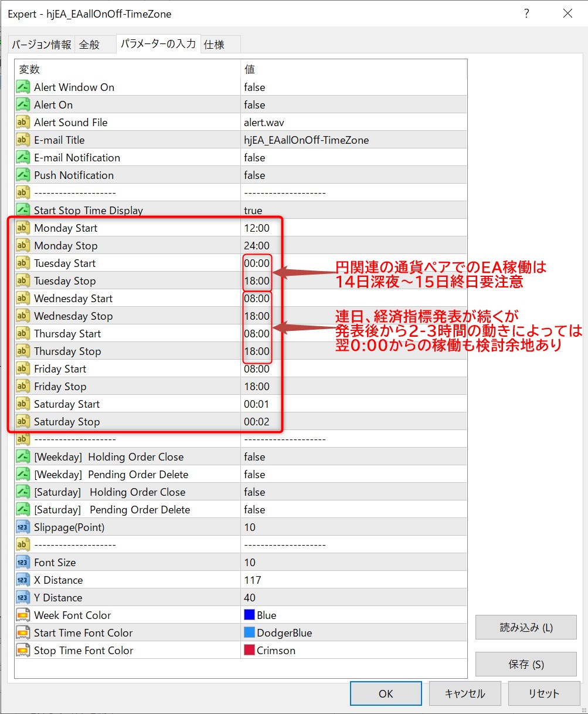Click the Friday Start 08:00 value
Viewport: 588px width, 714px height.
coord(257,369)
